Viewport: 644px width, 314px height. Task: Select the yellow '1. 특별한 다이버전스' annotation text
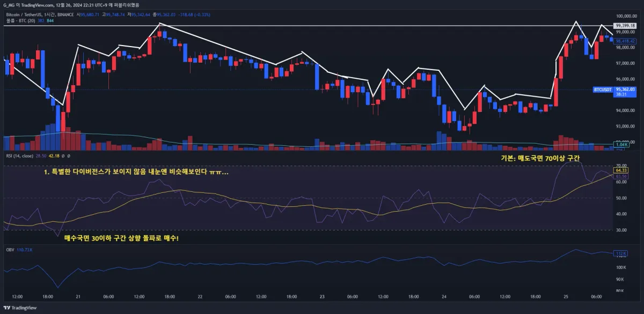tap(137, 173)
